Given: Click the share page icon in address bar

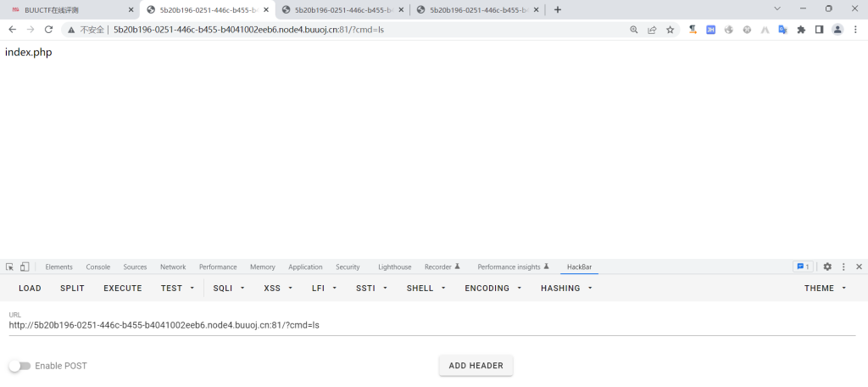Looking at the screenshot, I should [652, 29].
